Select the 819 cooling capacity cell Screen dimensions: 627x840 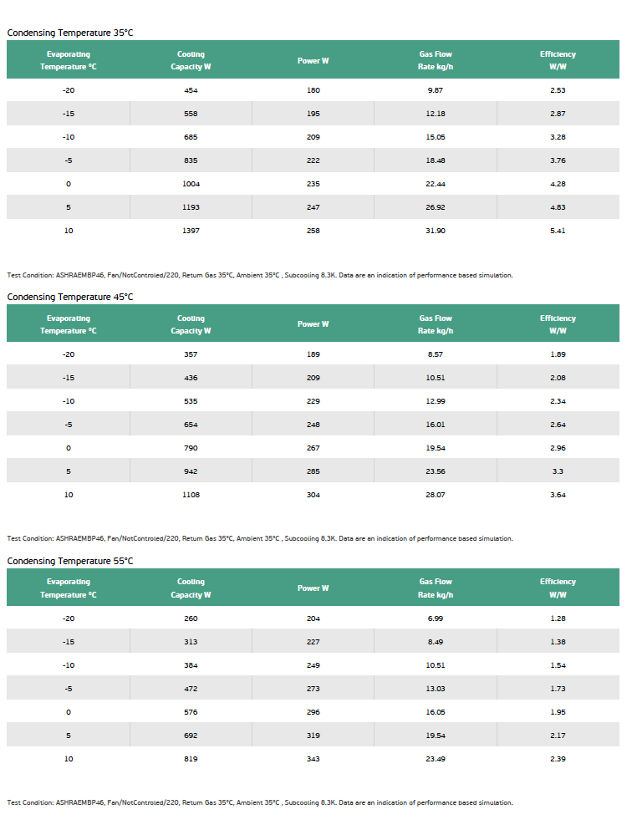point(191,759)
